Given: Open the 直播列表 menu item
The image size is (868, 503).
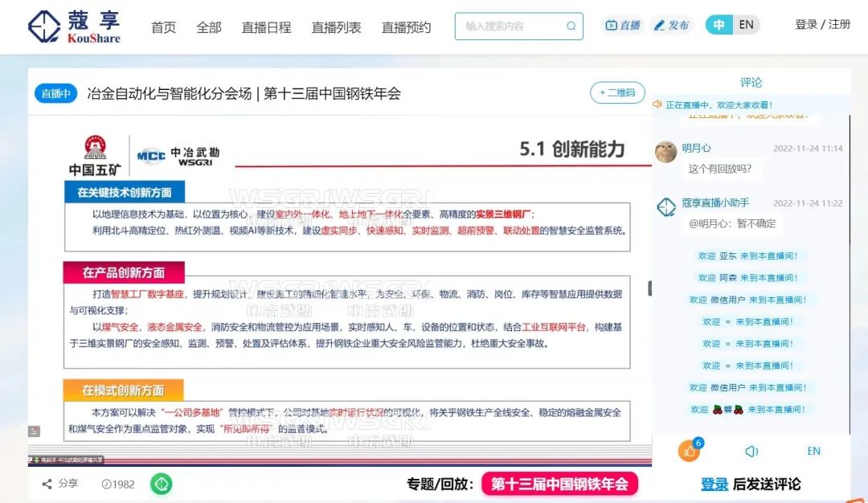Looking at the screenshot, I should pos(336,27).
